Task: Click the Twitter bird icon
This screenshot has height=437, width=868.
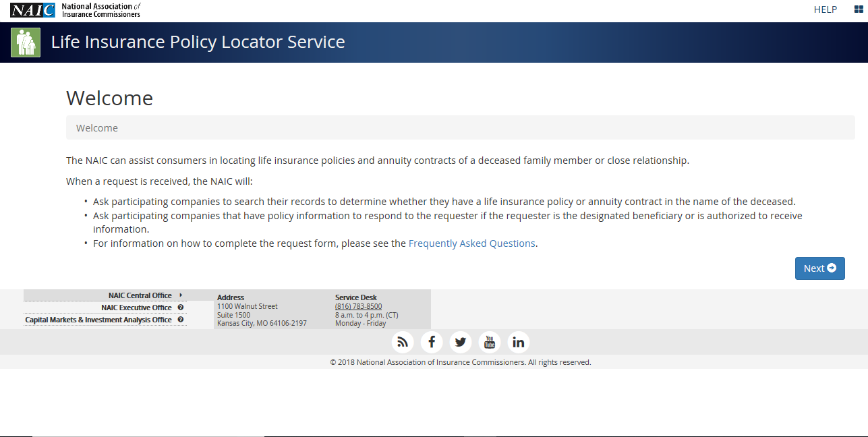Action: [x=461, y=342]
